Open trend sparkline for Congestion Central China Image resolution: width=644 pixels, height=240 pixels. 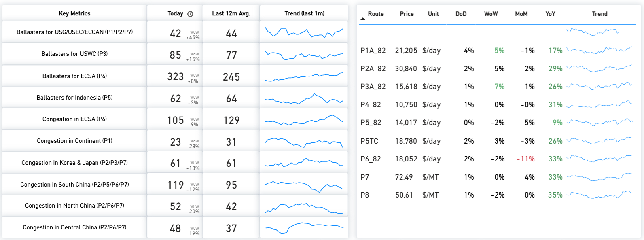pyautogui.click(x=304, y=228)
